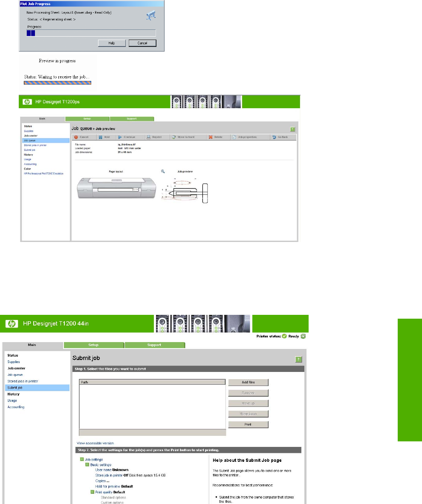Click the Move down button
Image resolution: width=422 pixels, height=504 pixels.
click(x=249, y=414)
